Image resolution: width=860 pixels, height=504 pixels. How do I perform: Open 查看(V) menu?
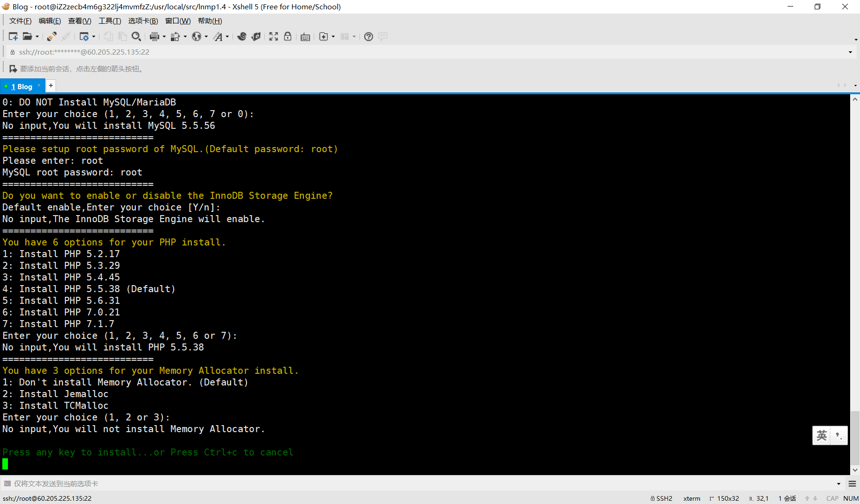click(79, 21)
